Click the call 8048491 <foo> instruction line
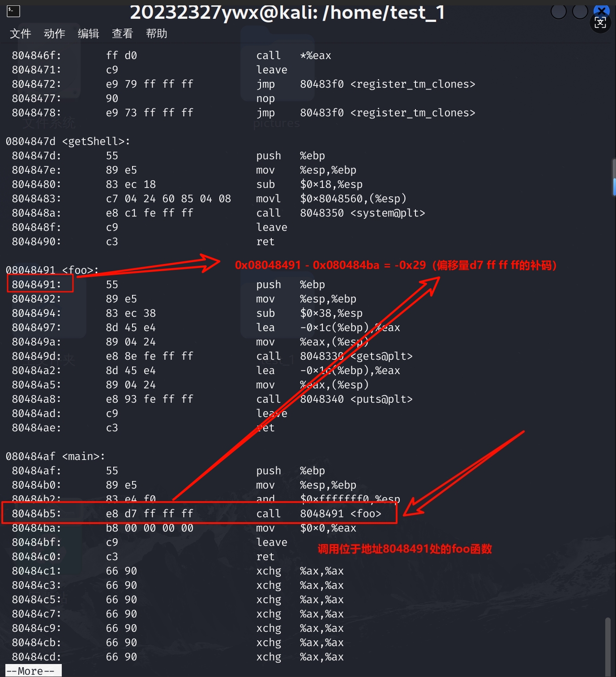This screenshot has height=677, width=616. pyautogui.click(x=199, y=513)
